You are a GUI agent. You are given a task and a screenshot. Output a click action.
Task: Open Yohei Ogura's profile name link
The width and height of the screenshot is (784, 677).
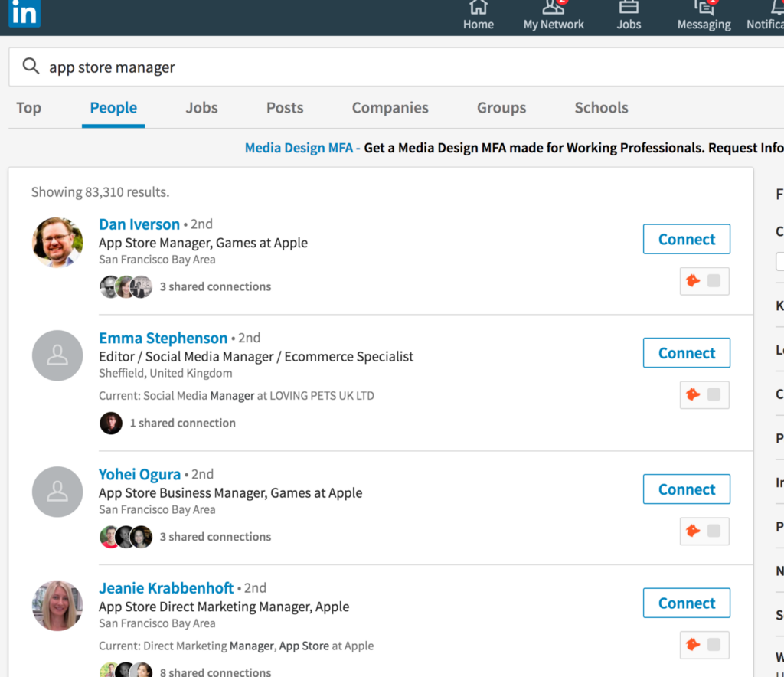(139, 474)
